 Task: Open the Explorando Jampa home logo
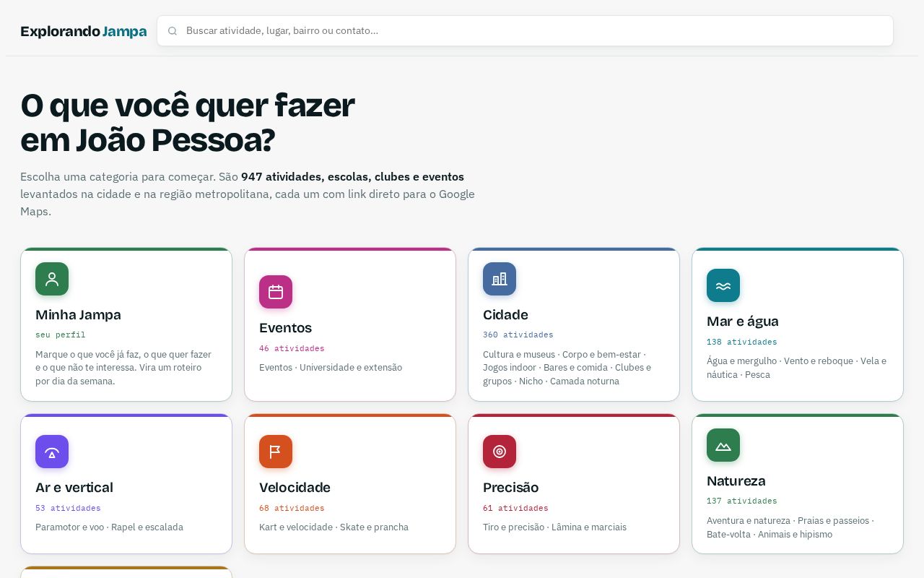tap(84, 31)
